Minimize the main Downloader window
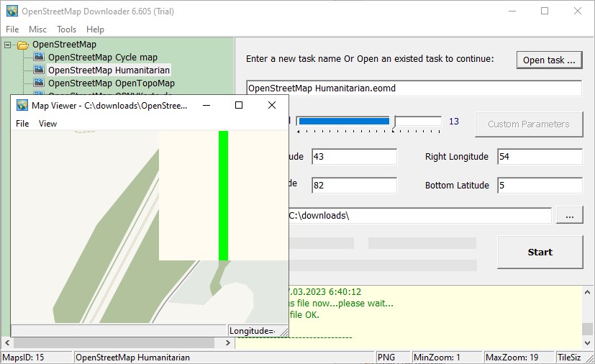The image size is (595, 364). [512, 11]
